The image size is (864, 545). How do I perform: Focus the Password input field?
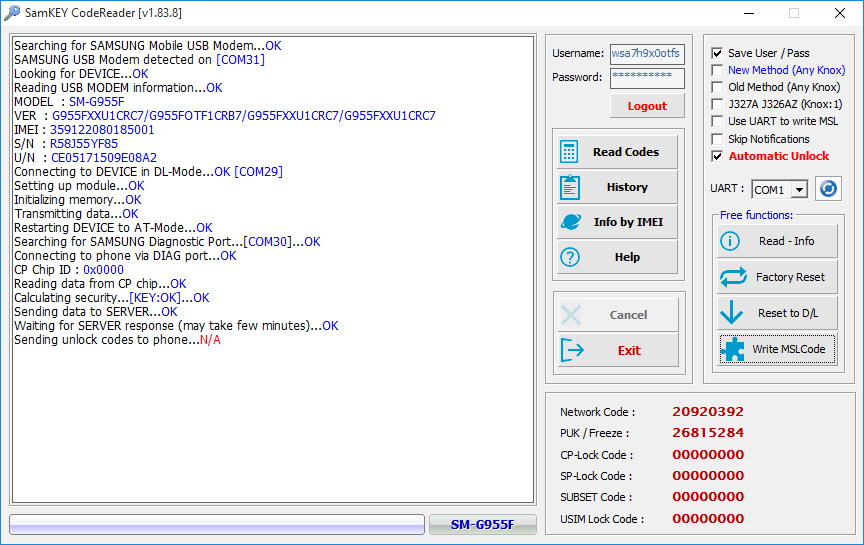coord(647,78)
